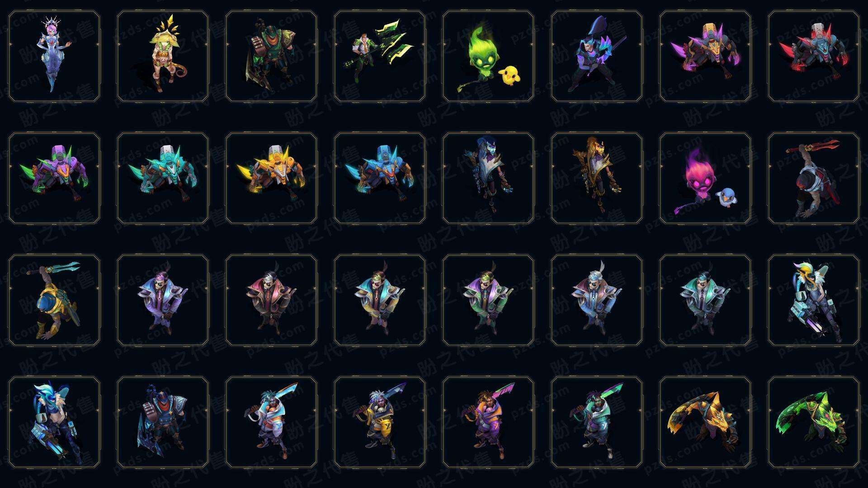The image size is (868, 488).
Task: Choose the teal mech beast chroma
Action: [x=163, y=178]
